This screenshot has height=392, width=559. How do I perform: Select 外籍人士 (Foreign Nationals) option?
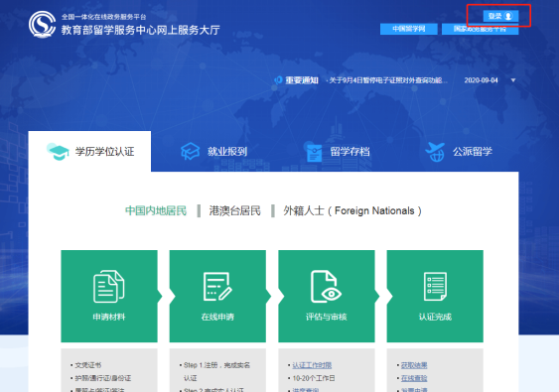[352, 210]
